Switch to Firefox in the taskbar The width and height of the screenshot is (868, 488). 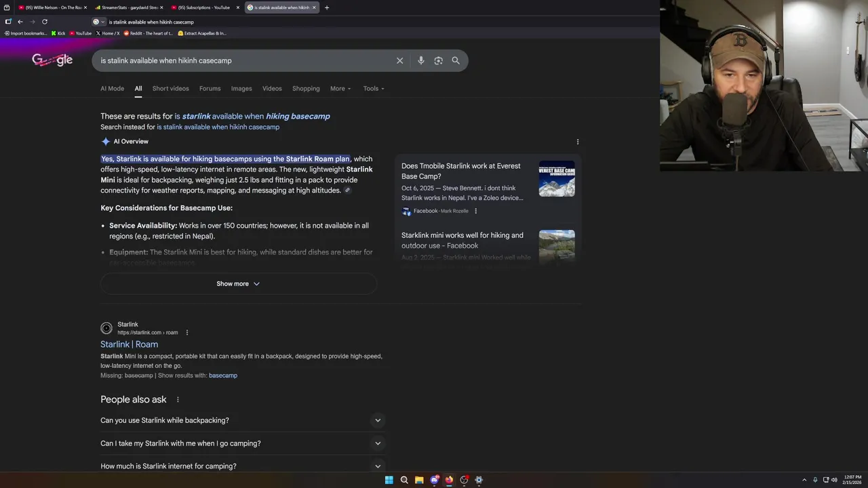pos(449,480)
